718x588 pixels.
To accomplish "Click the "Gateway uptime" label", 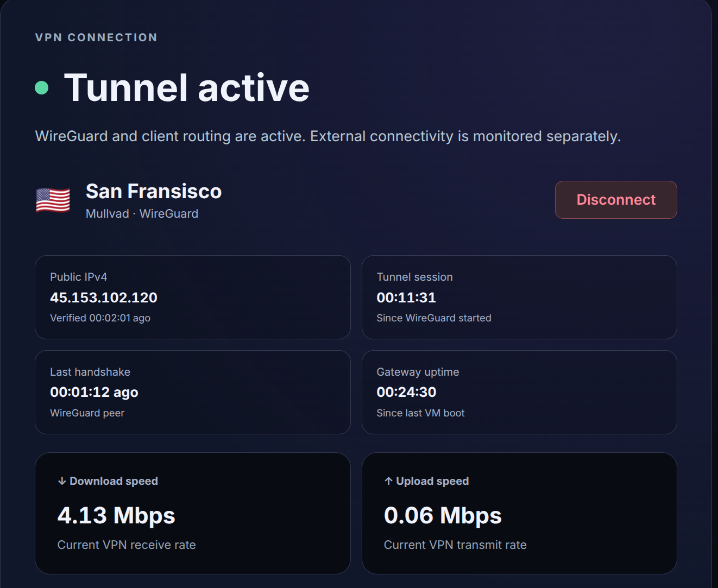I will pyautogui.click(x=418, y=372).
